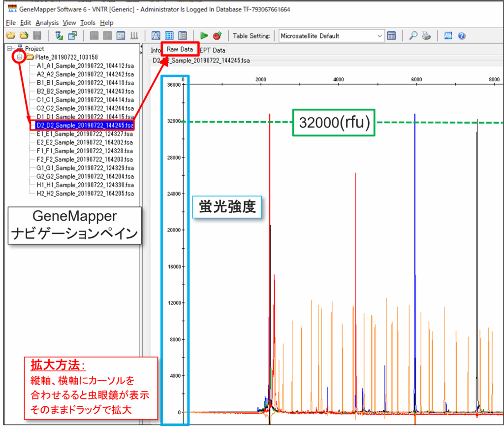This screenshot has width=504, height=428.
Task: Click the Add Samples to project icon
Action: 60,36
